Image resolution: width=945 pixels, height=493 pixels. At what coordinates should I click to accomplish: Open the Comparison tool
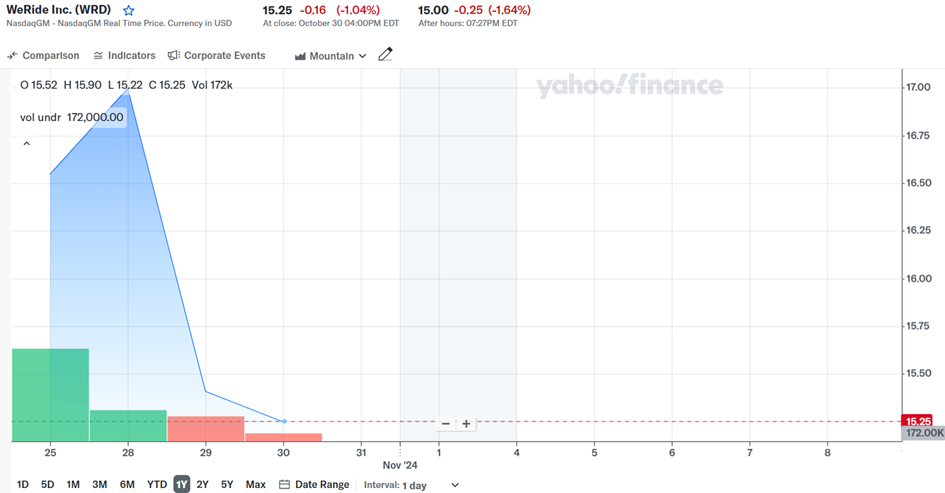pyautogui.click(x=43, y=56)
